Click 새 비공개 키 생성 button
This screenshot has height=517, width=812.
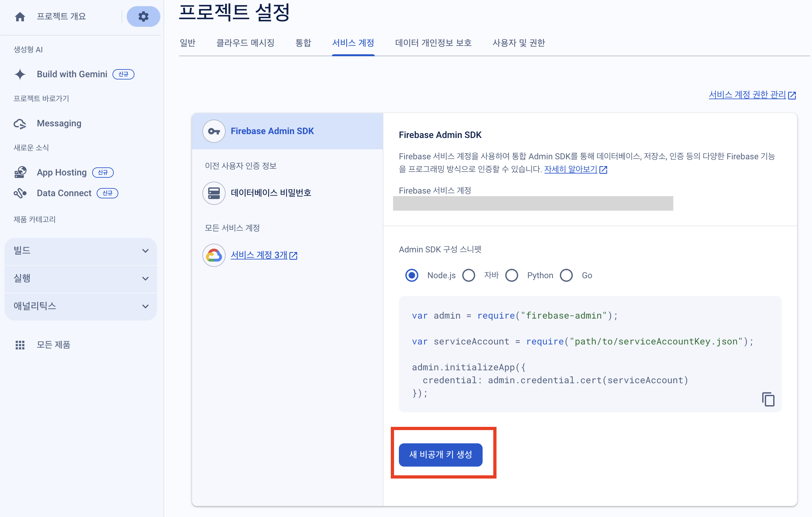point(440,455)
